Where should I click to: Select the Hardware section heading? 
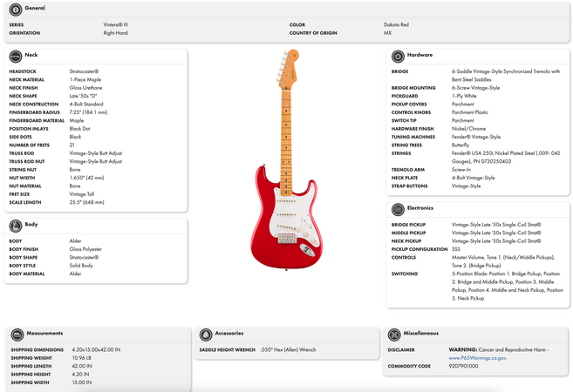pos(420,54)
